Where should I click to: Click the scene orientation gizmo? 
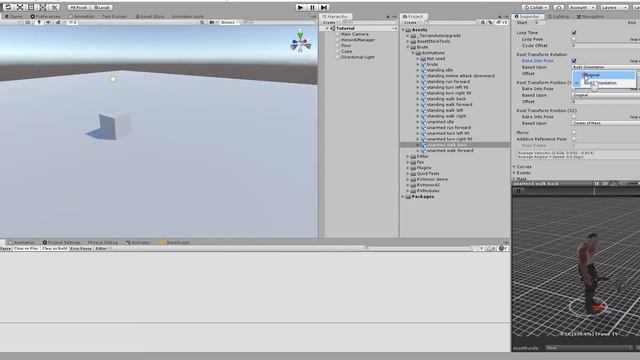(x=300, y=43)
